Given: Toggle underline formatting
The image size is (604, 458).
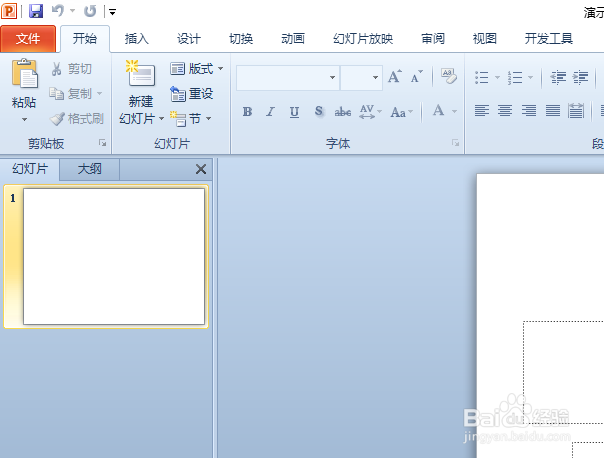Looking at the screenshot, I should (294, 112).
